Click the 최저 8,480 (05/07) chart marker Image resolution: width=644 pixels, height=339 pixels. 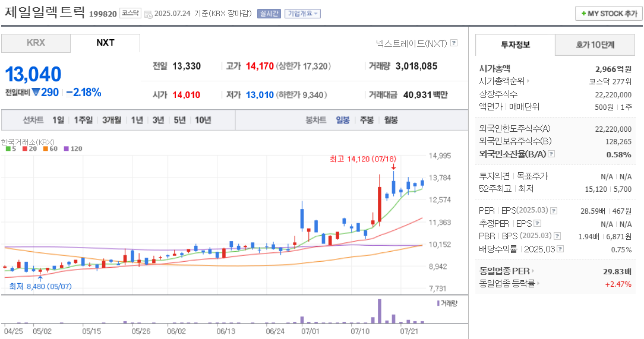[40, 286]
